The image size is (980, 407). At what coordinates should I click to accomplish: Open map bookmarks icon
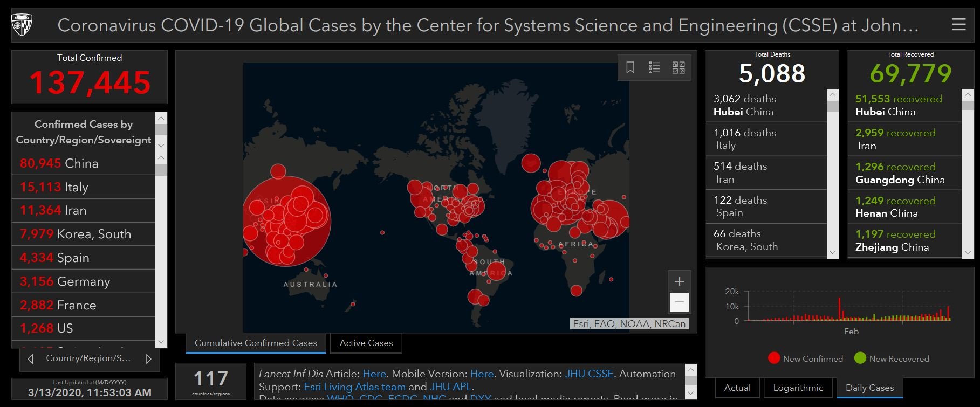[630, 67]
